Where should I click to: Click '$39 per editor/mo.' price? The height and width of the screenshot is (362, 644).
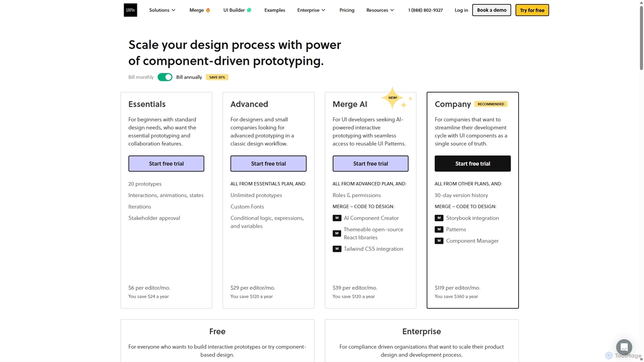[x=355, y=288]
